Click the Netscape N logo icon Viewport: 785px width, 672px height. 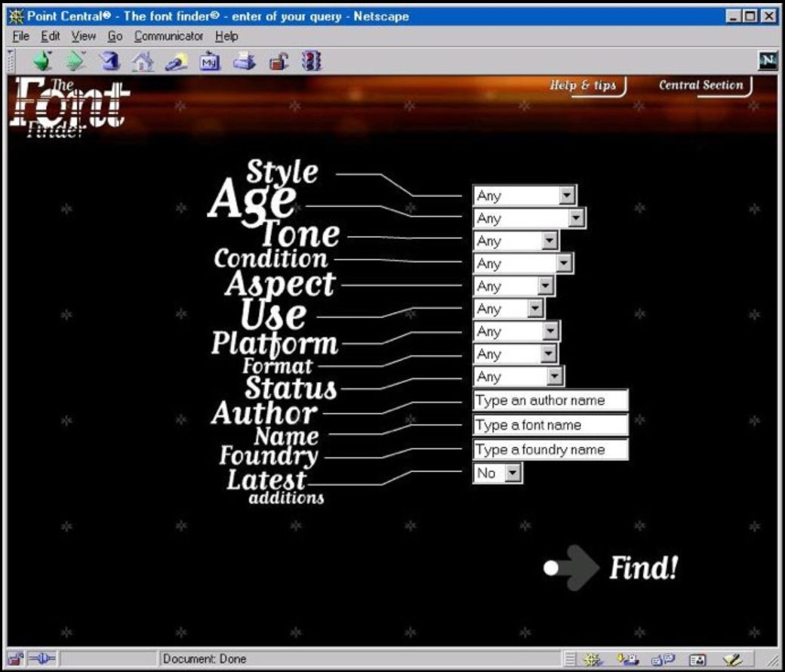(768, 60)
